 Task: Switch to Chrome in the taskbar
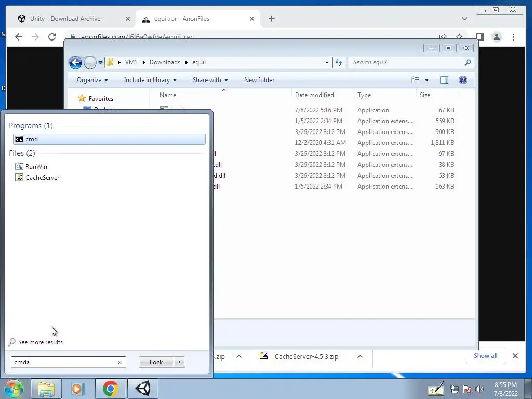tap(111, 389)
